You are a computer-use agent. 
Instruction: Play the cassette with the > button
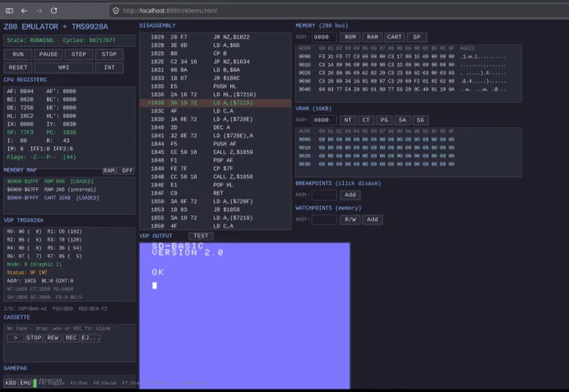pyautogui.click(x=15, y=338)
